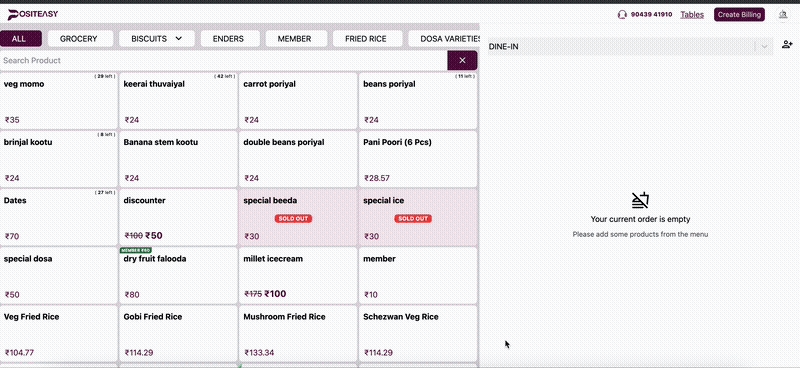Add carrot poriyal product card
This screenshot has height=368, width=800.
coord(298,101)
